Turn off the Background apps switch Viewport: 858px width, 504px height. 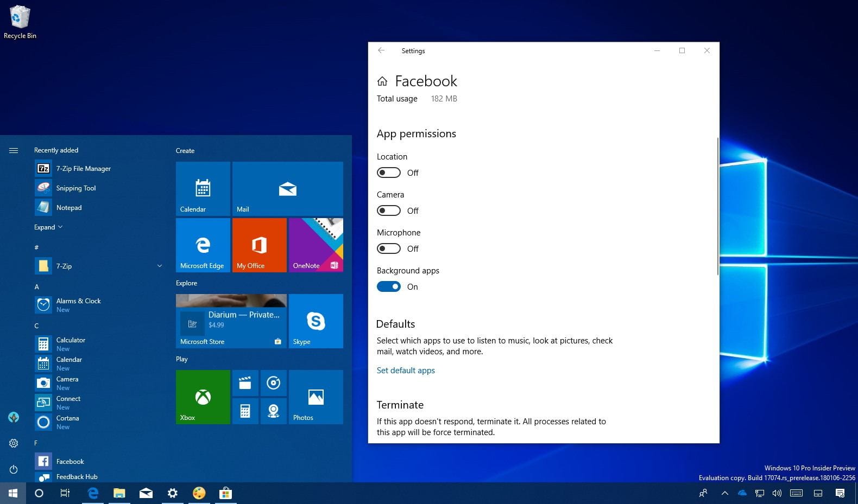click(x=389, y=286)
